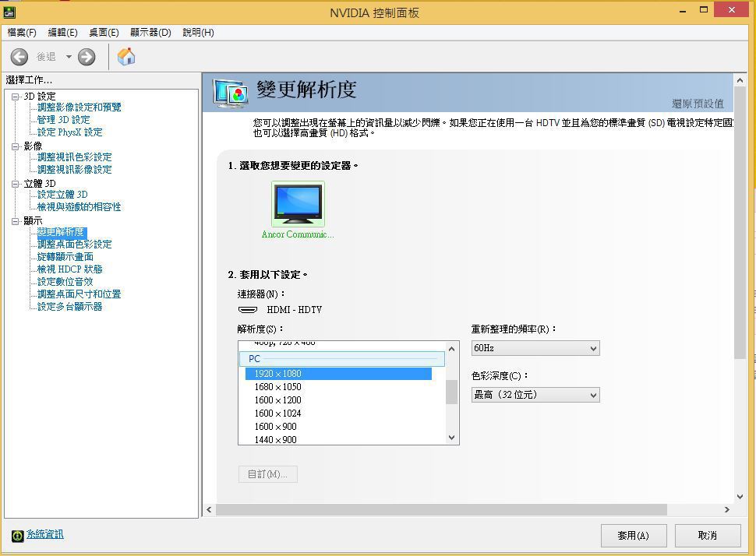The image size is (756, 556).
Task: Open the 說明(H) menu
Action: click(198, 32)
